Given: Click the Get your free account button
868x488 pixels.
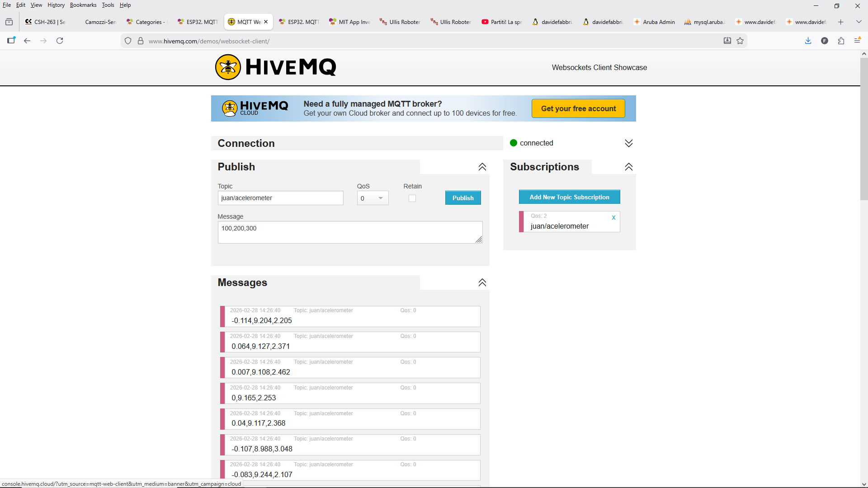Looking at the screenshot, I should [578, 108].
